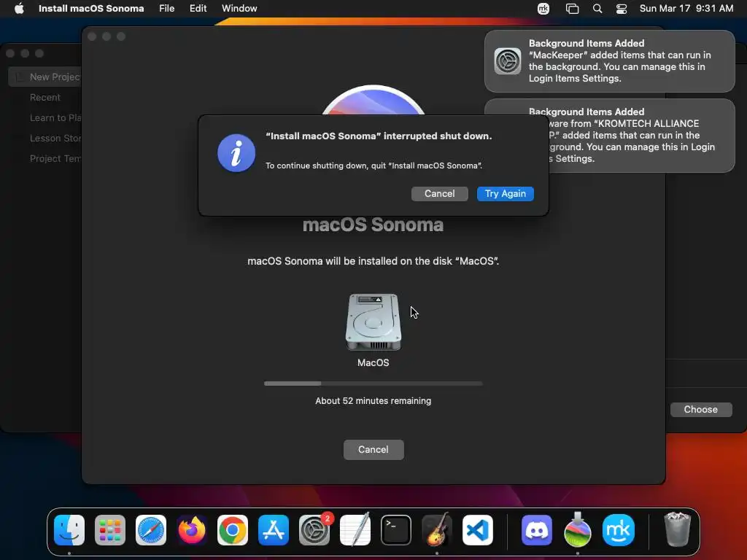Open Launchpad from the Dock
The height and width of the screenshot is (560, 747).
(x=110, y=530)
